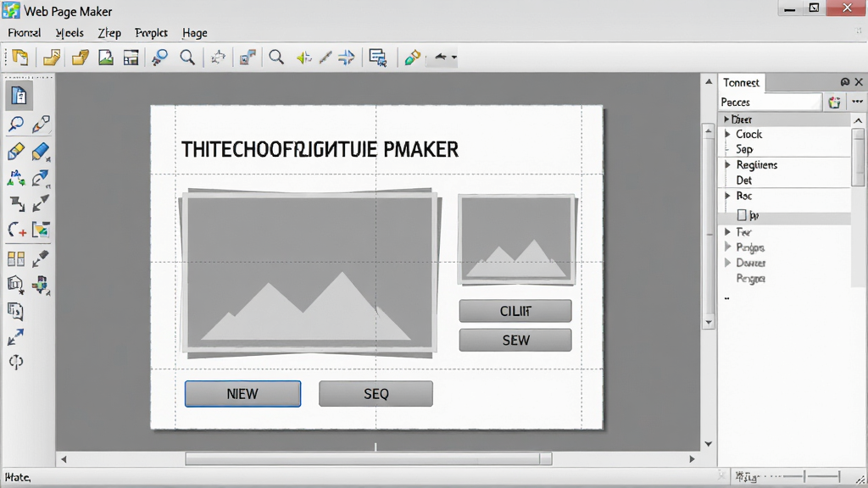Open the Hage menu
Viewport: 868px width, 488px height.
click(x=195, y=33)
